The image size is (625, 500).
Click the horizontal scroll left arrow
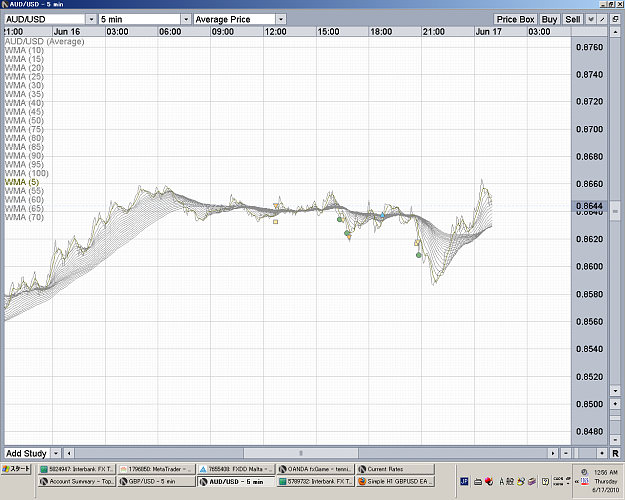click(x=69, y=453)
